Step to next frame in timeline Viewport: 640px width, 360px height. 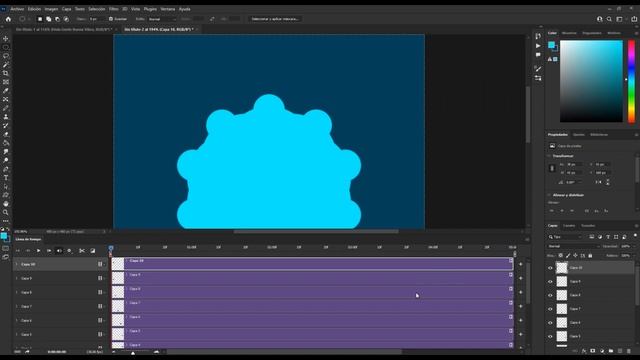coord(49,251)
